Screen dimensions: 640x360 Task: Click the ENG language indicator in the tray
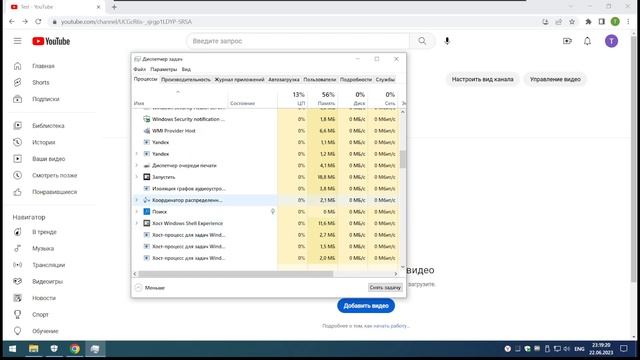coord(579,349)
